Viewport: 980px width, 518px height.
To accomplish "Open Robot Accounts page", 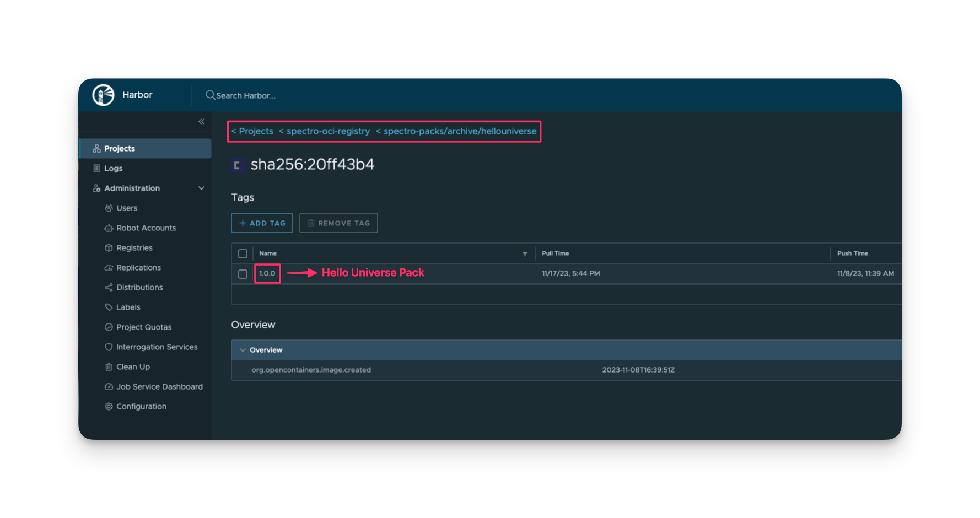I will coord(146,228).
